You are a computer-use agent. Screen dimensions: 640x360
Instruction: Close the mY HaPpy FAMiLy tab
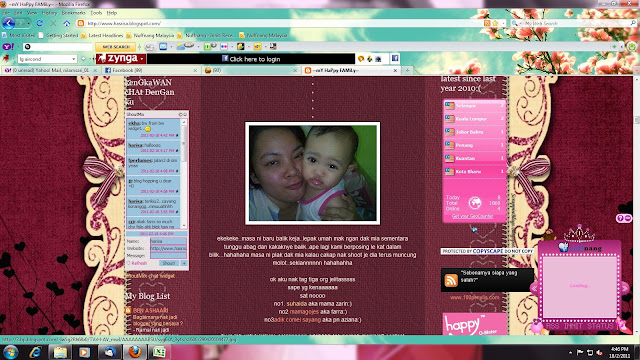(x=395, y=70)
